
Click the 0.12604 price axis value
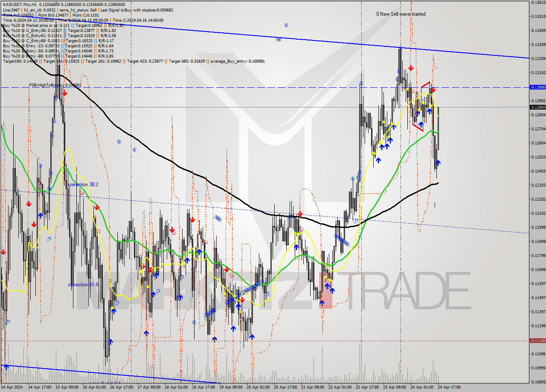pyautogui.click(x=539, y=143)
